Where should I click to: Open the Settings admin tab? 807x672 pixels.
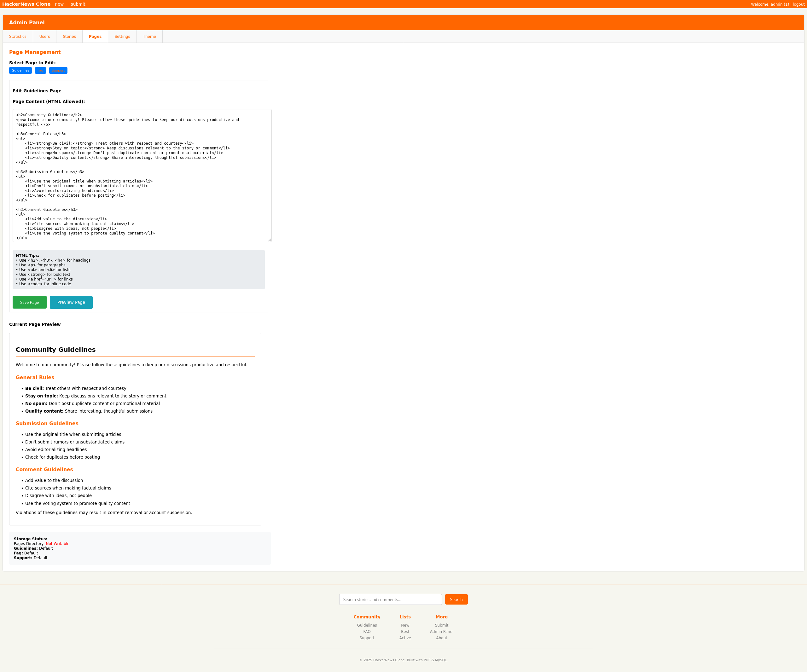pyautogui.click(x=122, y=37)
